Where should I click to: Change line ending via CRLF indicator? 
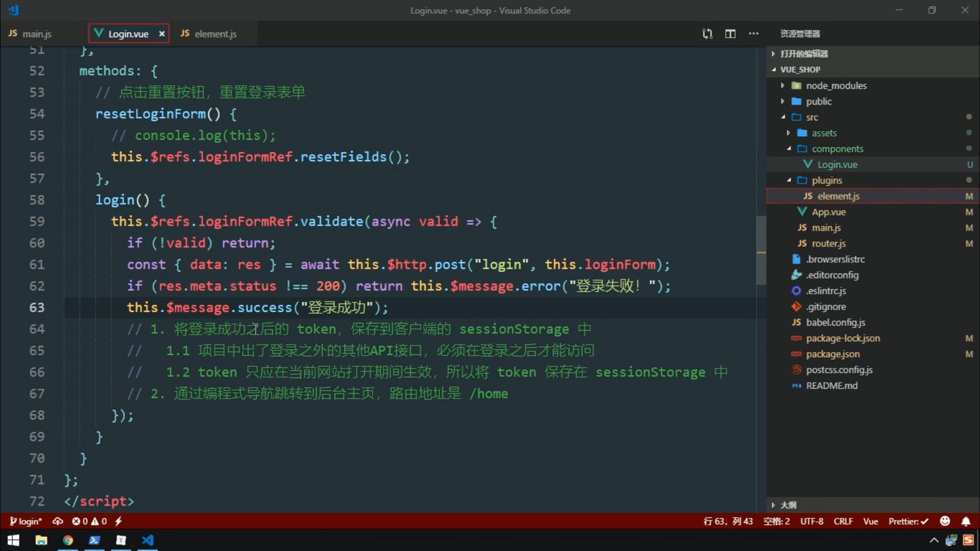[x=843, y=521]
